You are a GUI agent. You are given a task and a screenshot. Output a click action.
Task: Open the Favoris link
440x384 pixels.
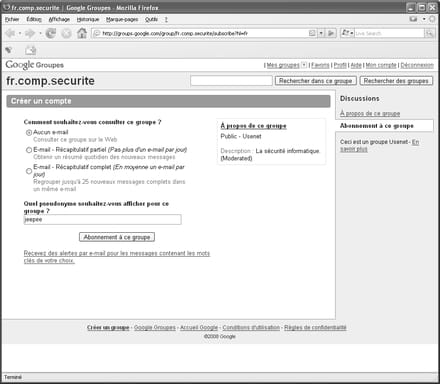320,65
